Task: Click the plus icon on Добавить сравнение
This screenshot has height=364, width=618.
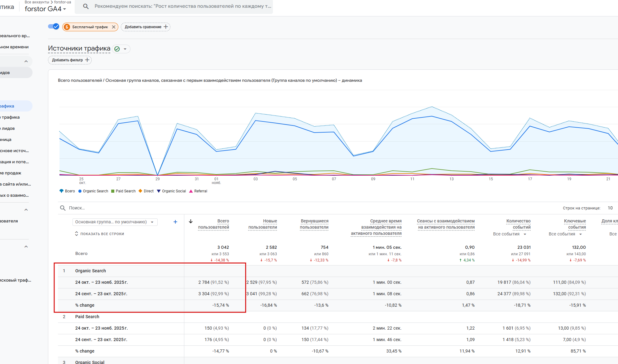Action: click(166, 27)
